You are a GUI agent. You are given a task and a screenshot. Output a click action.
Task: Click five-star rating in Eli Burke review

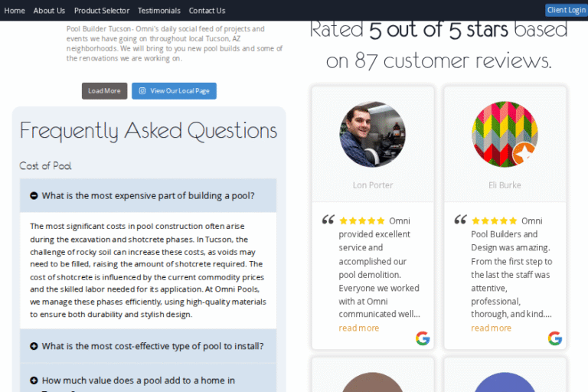pos(495,220)
